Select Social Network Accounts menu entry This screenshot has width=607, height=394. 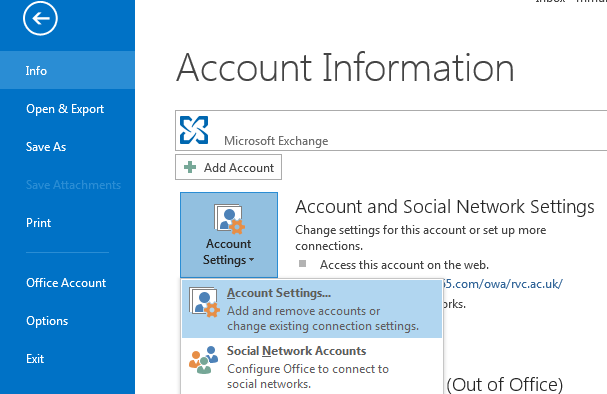click(x=312, y=366)
